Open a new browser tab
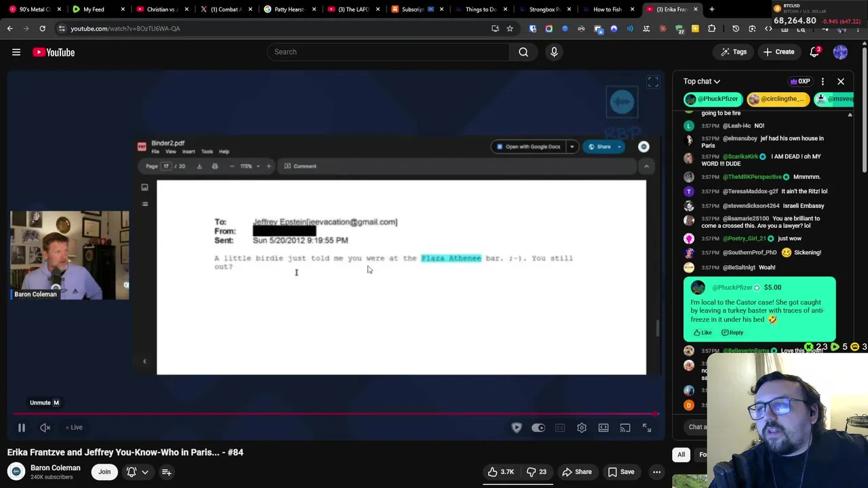Image resolution: width=868 pixels, height=488 pixels. click(712, 9)
